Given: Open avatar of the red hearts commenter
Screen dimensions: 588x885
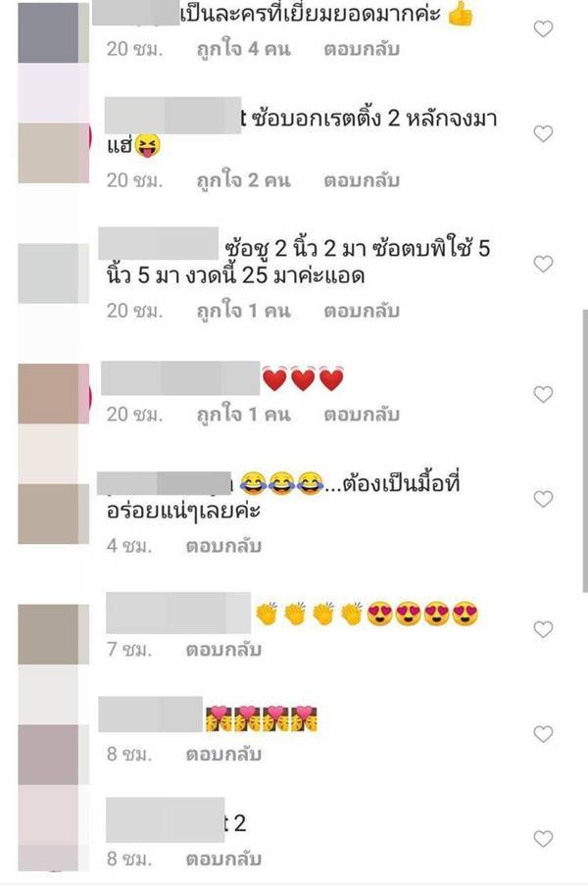Looking at the screenshot, I should tap(53, 393).
